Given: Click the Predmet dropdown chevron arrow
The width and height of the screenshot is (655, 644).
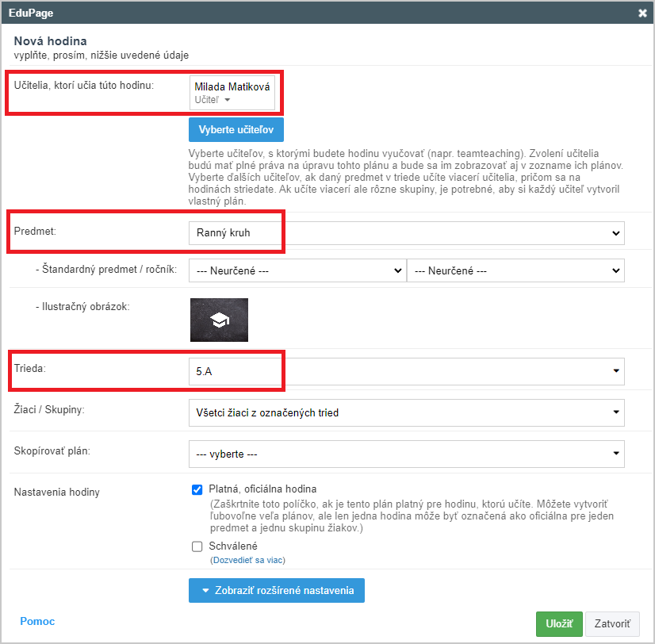Looking at the screenshot, I should 615,233.
